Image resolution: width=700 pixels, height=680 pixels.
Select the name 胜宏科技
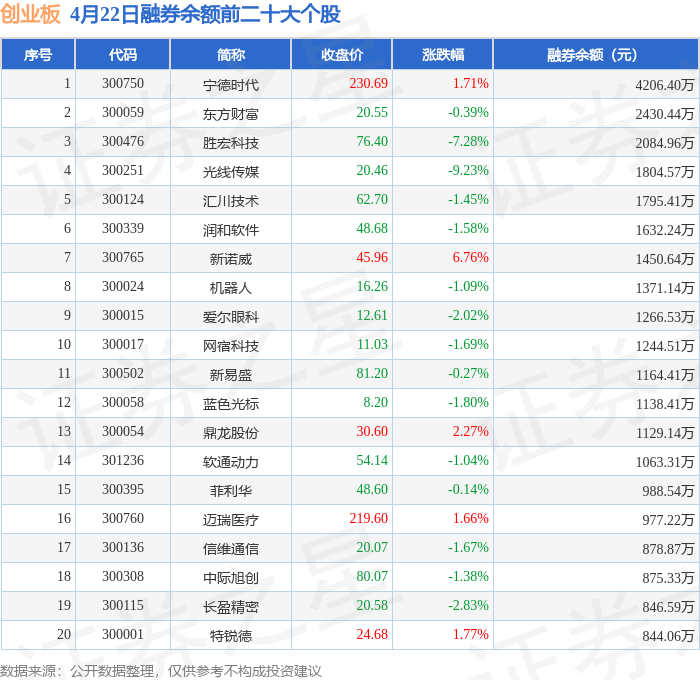click(231, 143)
